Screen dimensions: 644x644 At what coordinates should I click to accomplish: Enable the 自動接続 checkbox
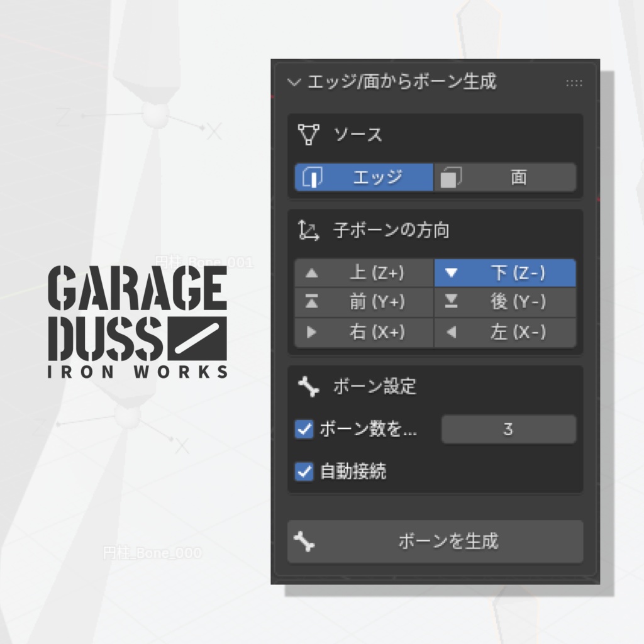coord(304,472)
